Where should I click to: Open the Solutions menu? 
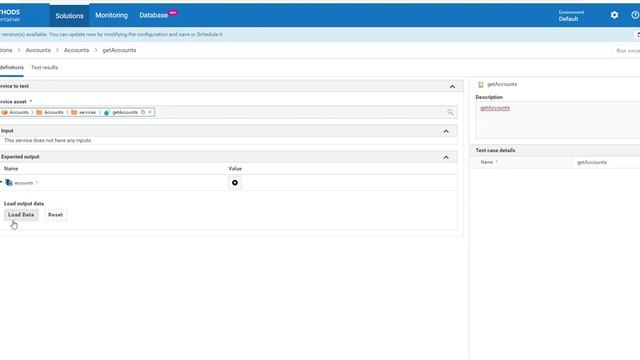coord(69,16)
